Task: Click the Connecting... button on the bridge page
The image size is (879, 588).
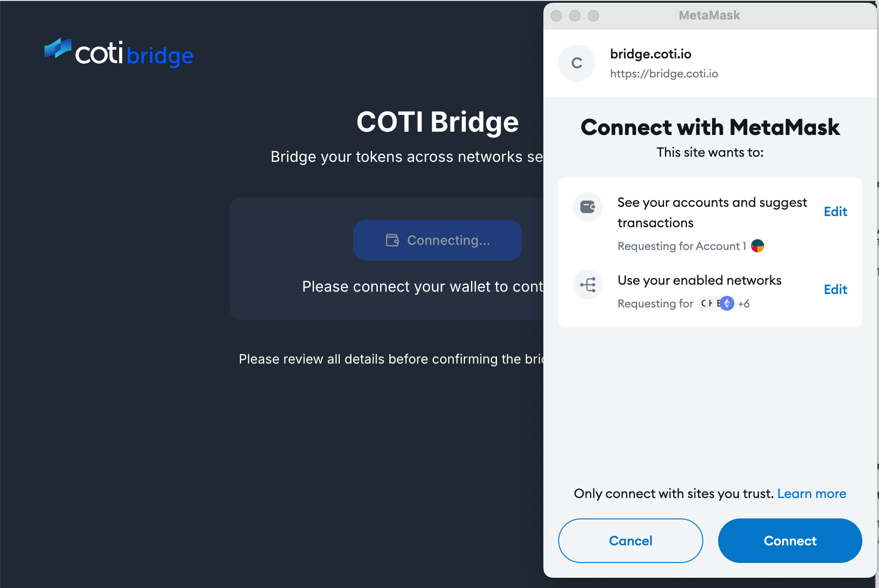Action: click(437, 240)
